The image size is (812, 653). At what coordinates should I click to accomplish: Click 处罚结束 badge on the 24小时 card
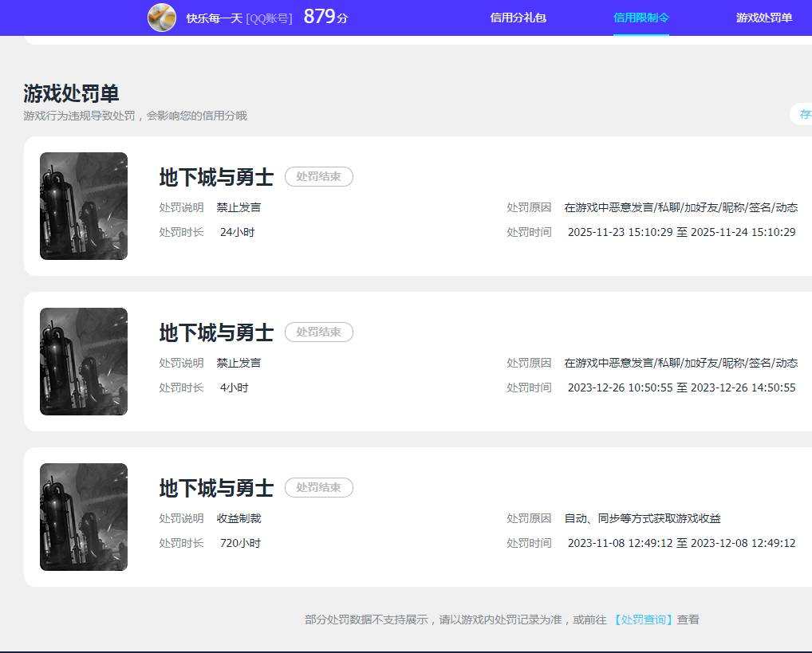coord(319,176)
